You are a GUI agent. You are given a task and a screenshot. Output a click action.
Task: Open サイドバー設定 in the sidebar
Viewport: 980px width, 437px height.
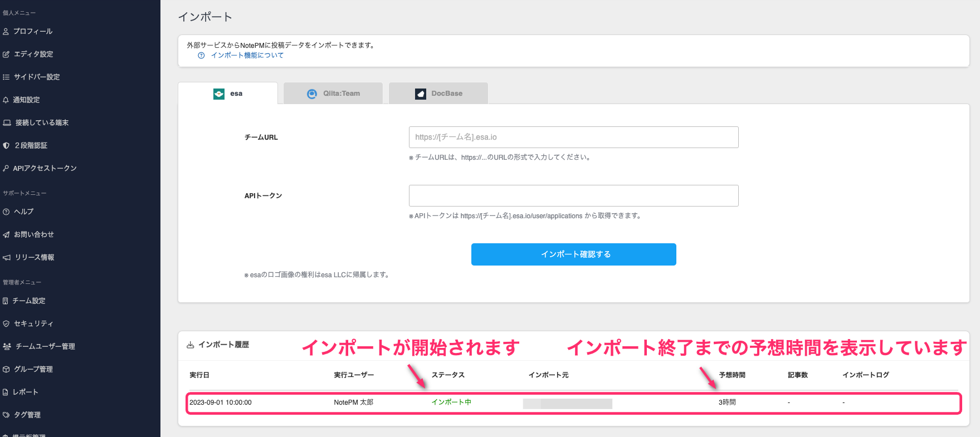(x=36, y=77)
